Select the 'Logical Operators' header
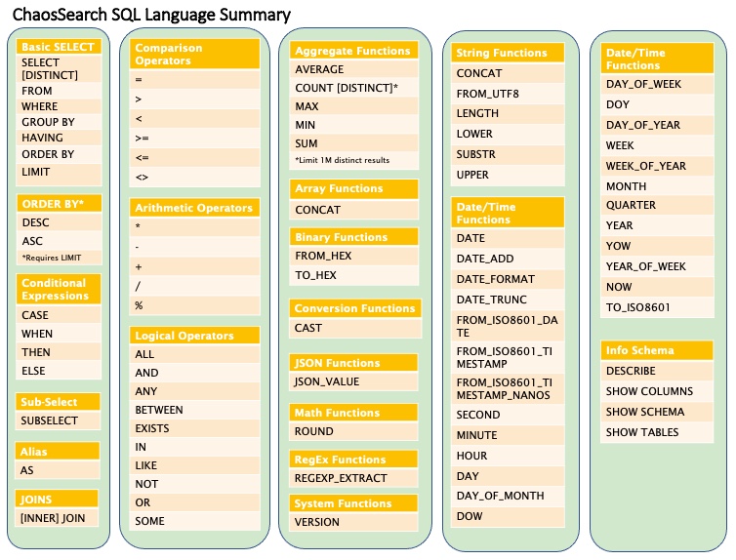This screenshot has height=560, width=736. [x=195, y=336]
